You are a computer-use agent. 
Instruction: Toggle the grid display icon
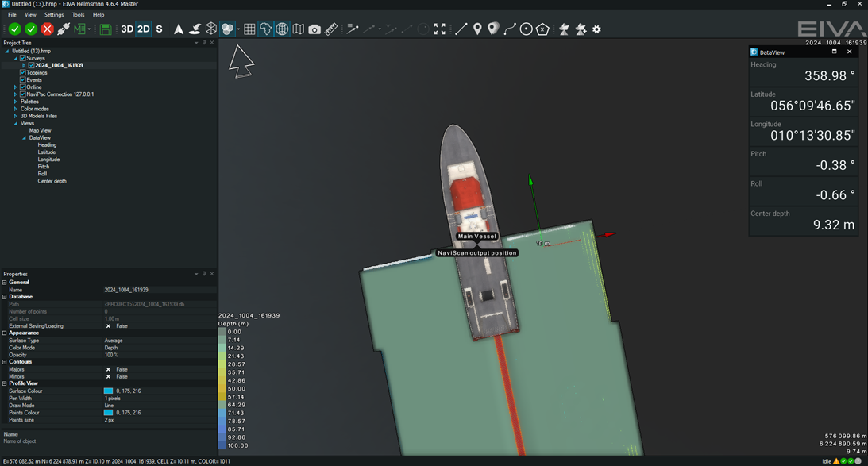pyautogui.click(x=249, y=29)
